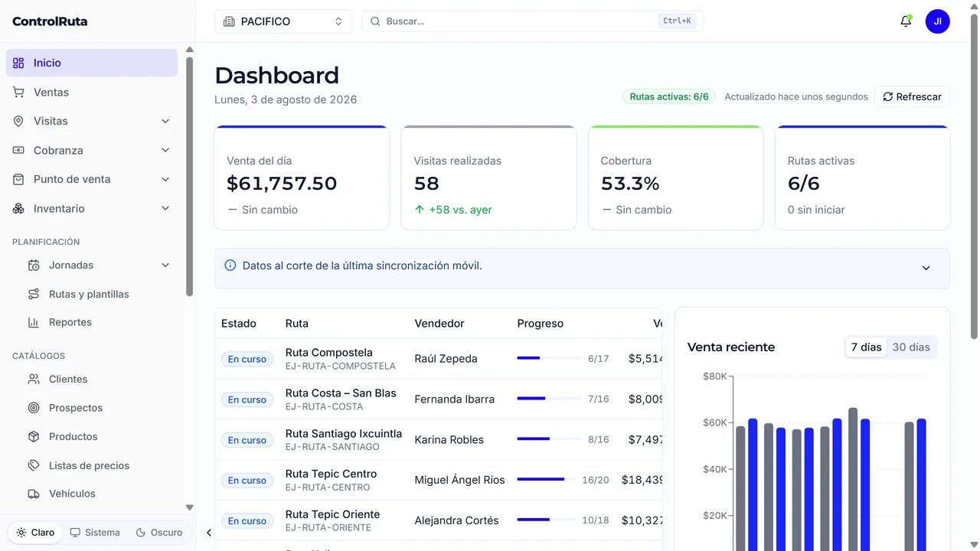Image resolution: width=980 pixels, height=551 pixels.
Task: Click the Prospectos target icon
Action: (34, 408)
